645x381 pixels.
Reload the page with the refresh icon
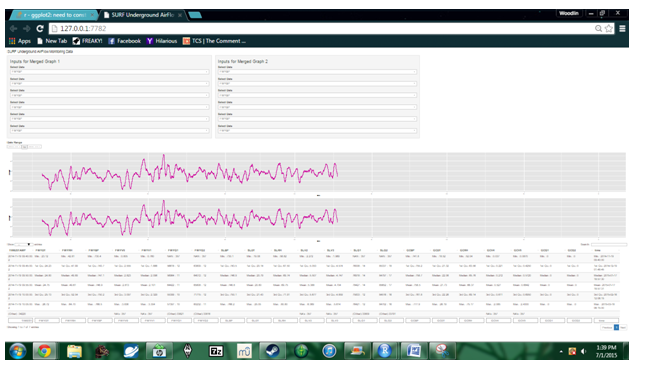point(40,28)
